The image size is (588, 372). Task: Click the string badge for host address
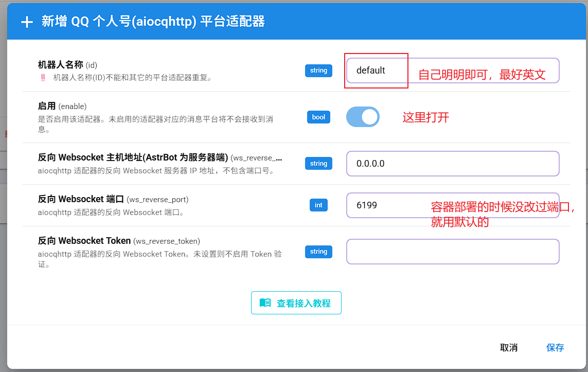click(x=318, y=164)
